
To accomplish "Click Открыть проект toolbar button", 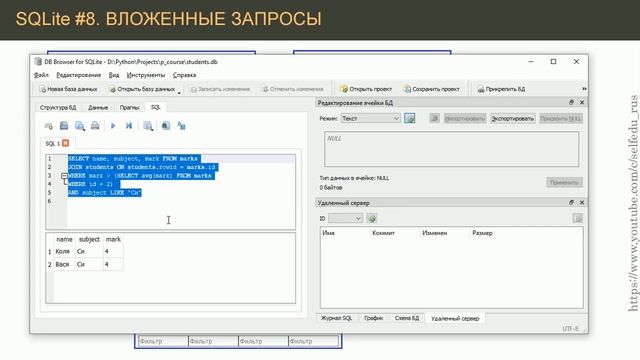I will coord(366,89).
